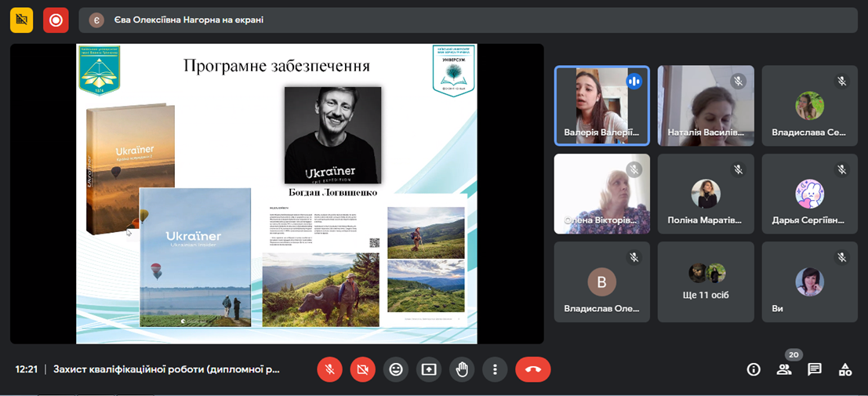Viewport: 868px width, 396px height.
Task: Open the activities icon in bottom right
Action: [x=845, y=369]
